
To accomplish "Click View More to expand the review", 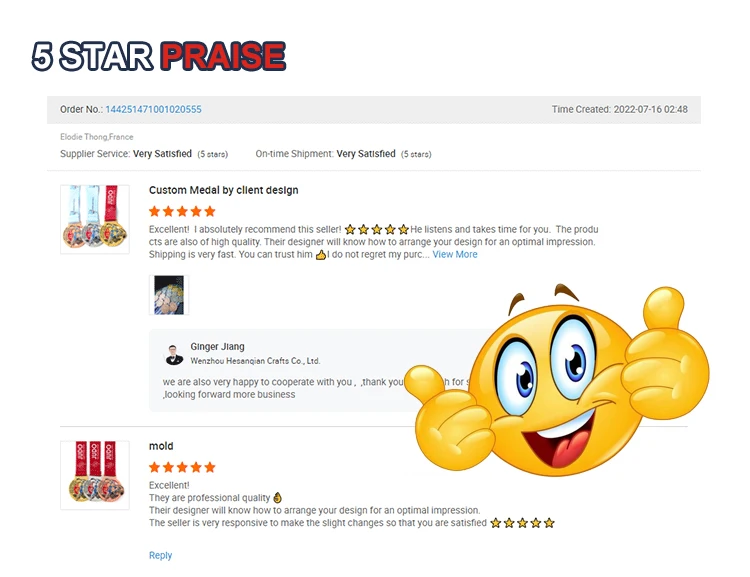I will (x=455, y=255).
